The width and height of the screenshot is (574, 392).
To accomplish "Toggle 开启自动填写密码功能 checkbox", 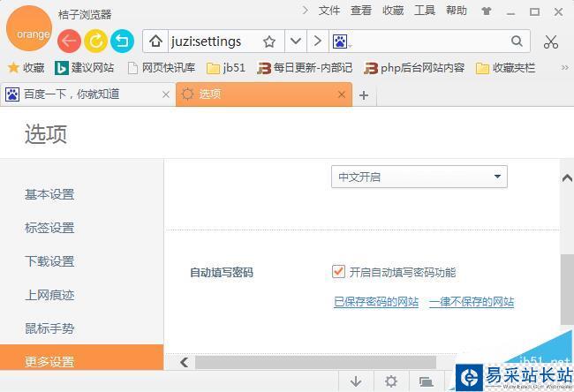I will [338, 272].
